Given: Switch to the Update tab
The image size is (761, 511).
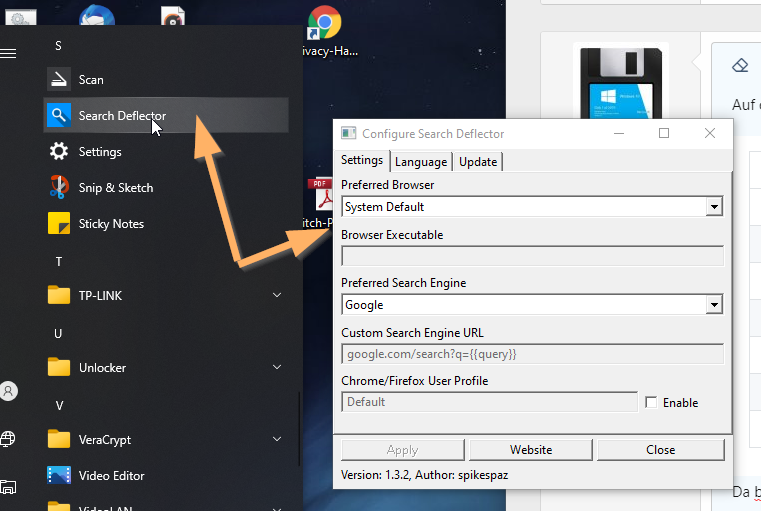Looking at the screenshot, I should point(478,162).
